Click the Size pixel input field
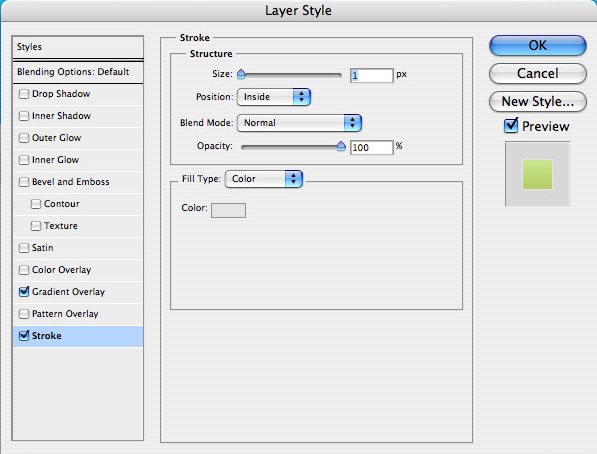The image size is (597, 454). point(372,75)
